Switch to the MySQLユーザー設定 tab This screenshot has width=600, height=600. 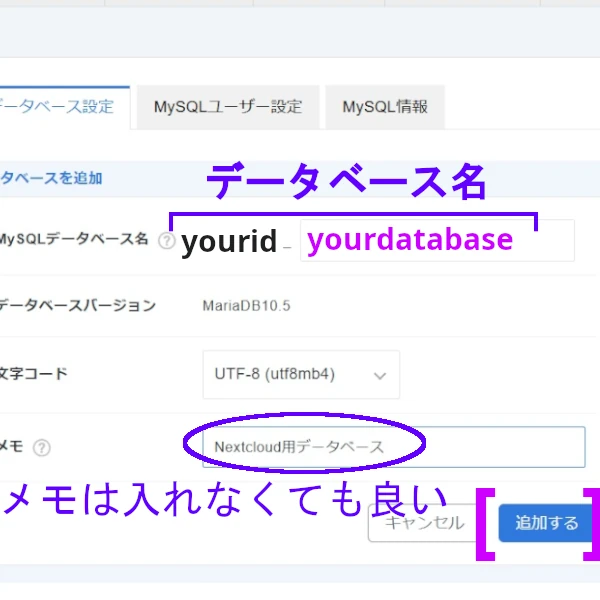[228, 107]
